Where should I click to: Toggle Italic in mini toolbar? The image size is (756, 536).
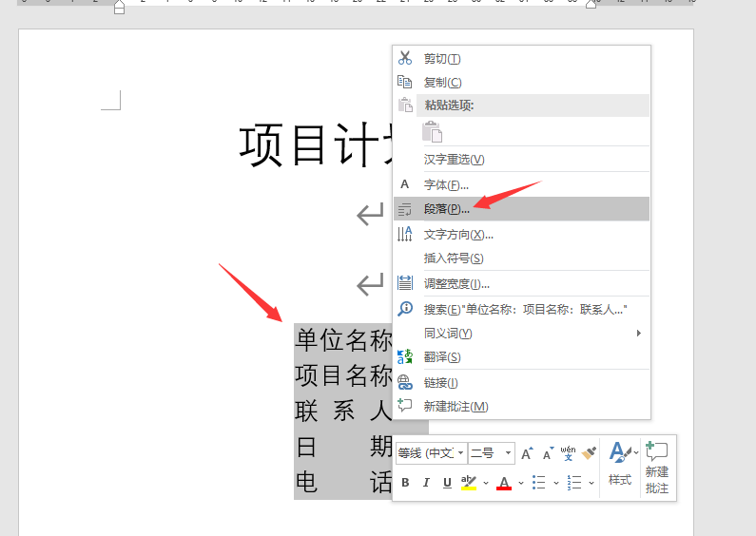tap(426, 483)
